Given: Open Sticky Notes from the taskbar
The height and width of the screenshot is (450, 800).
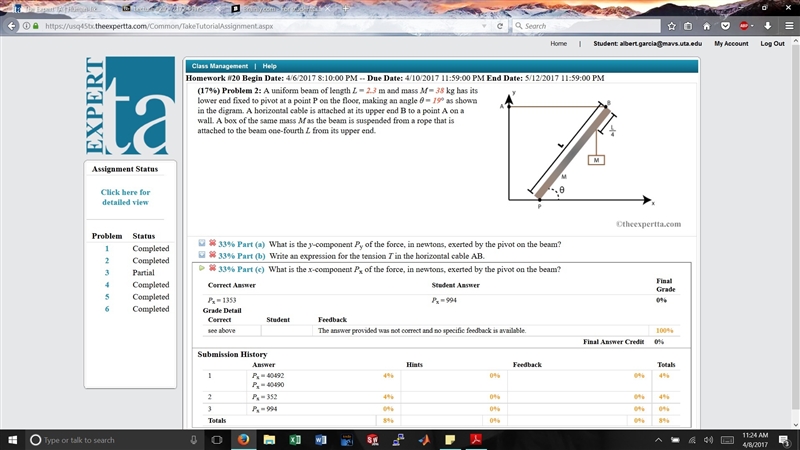Looking at the screenshot, I should tap(450, 440).
